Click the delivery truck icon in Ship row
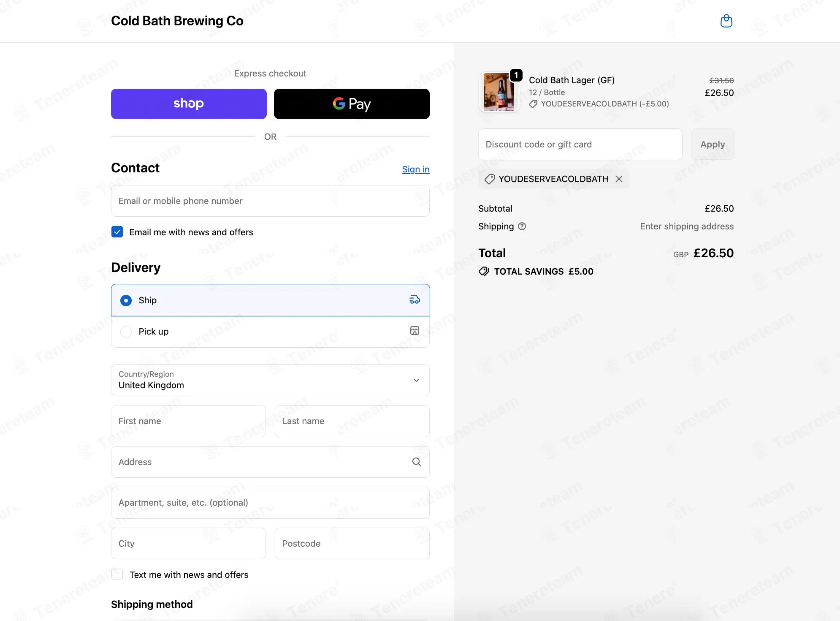 click(x=415, y=300)
